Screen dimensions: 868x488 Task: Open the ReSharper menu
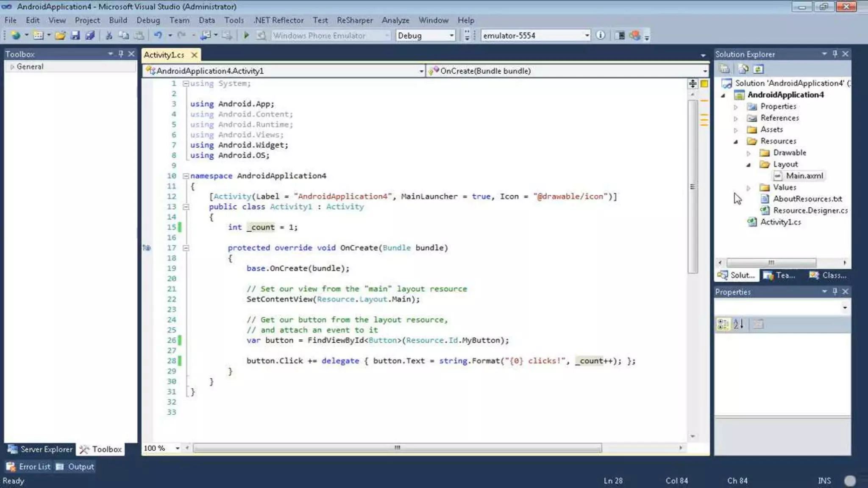(x=354, y=20)
